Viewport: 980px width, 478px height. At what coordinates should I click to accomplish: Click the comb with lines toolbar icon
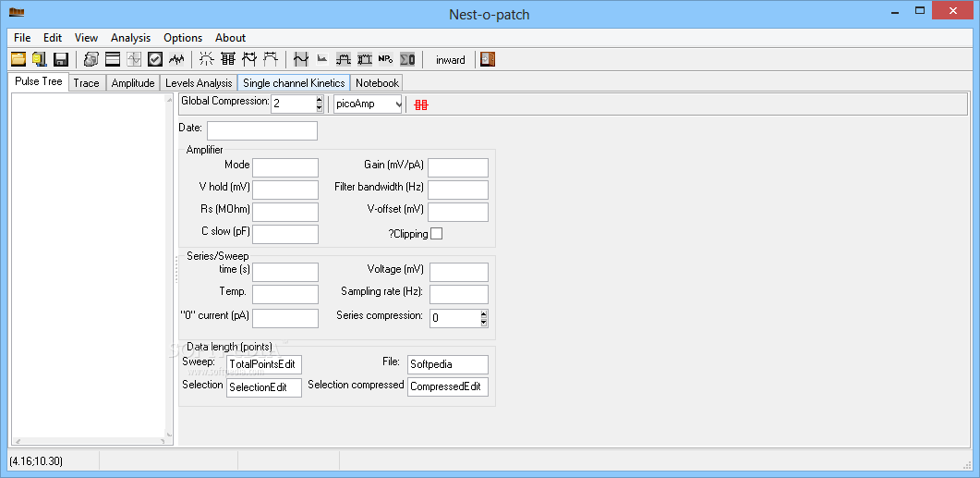point(228,59)
